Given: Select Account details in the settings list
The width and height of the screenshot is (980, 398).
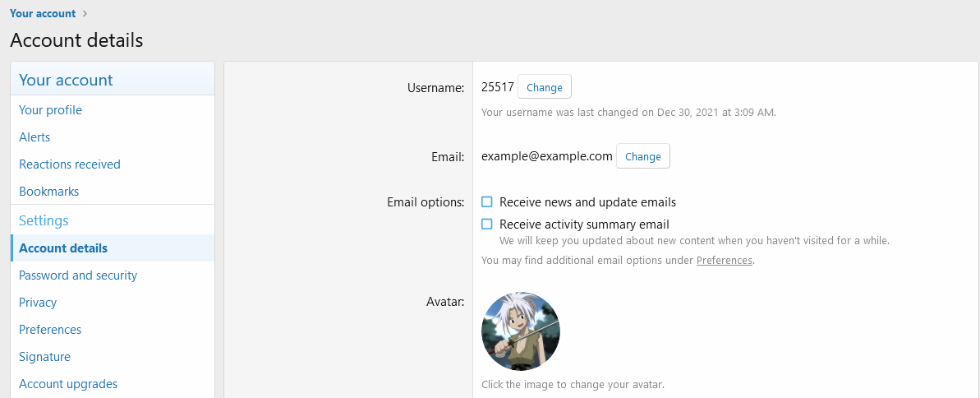Looking at the screenshot, I should pyautogui.click(x=63, y=248).
